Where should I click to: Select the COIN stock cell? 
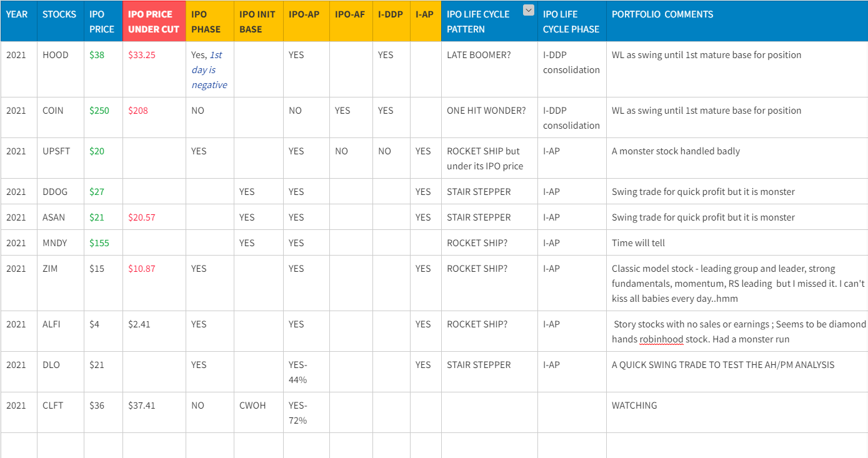(x=61, y=117)
